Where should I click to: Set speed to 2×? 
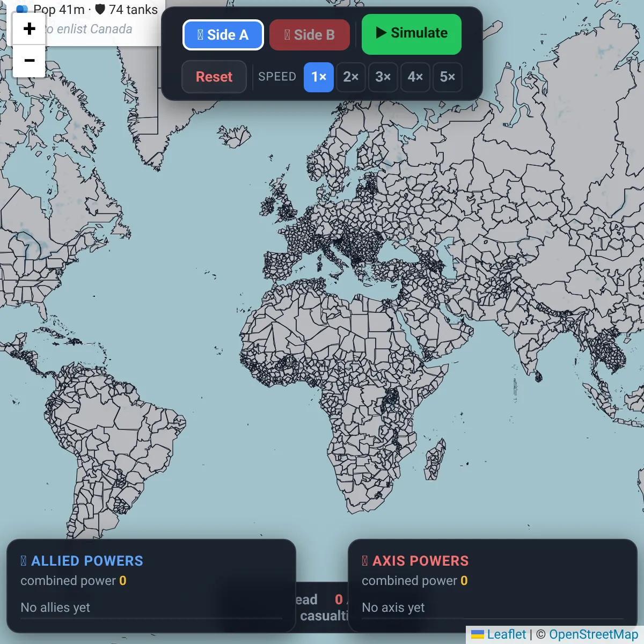pyautogui.click(x=351, y=77)
